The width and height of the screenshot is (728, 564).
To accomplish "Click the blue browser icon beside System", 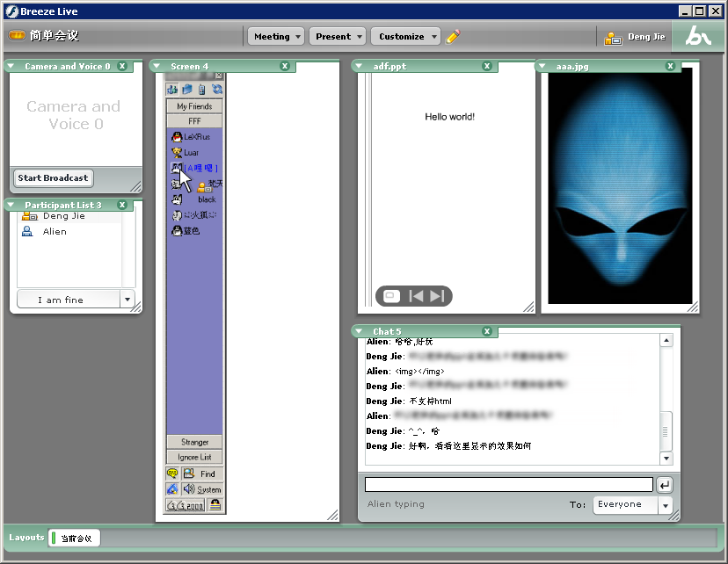I will coord(172,489).
